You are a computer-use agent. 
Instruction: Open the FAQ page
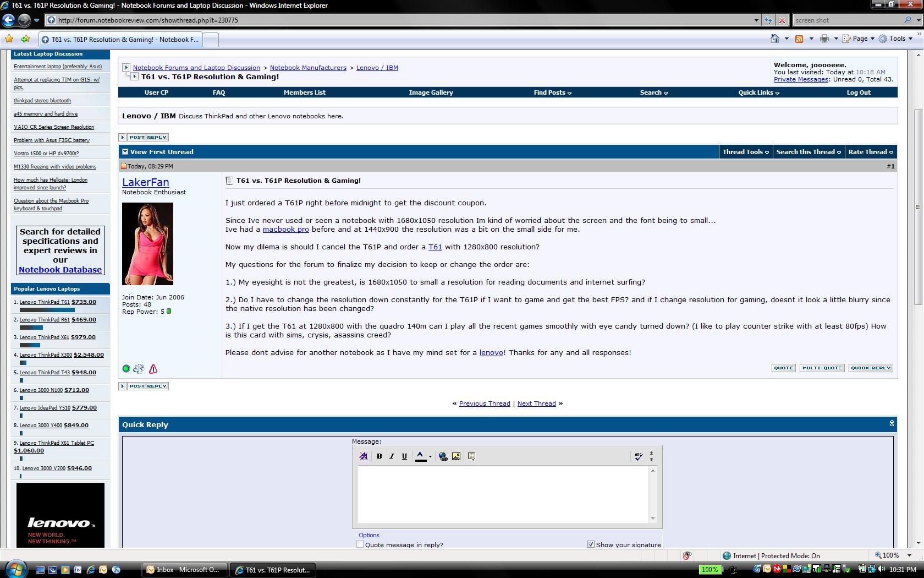(x=219, y=92)
